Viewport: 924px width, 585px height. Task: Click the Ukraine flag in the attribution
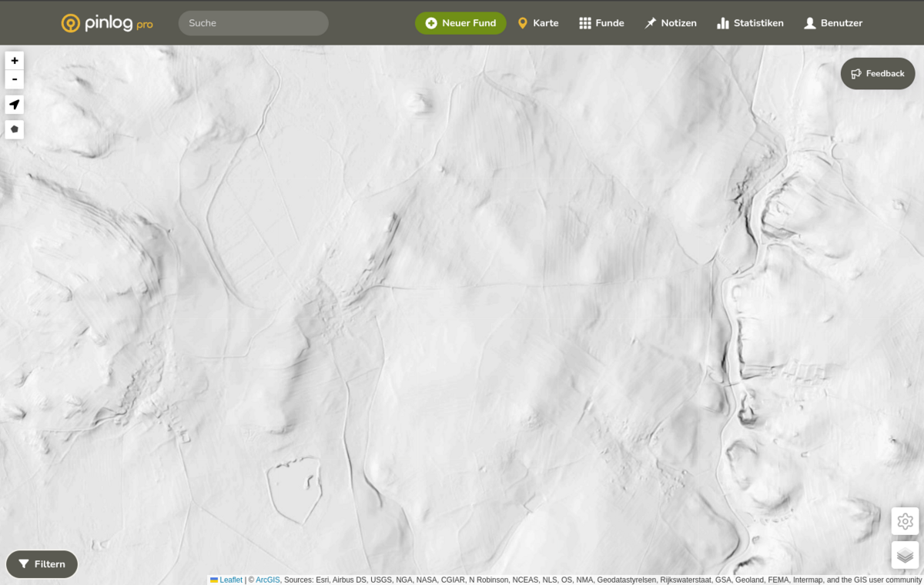tap(214, 580)
